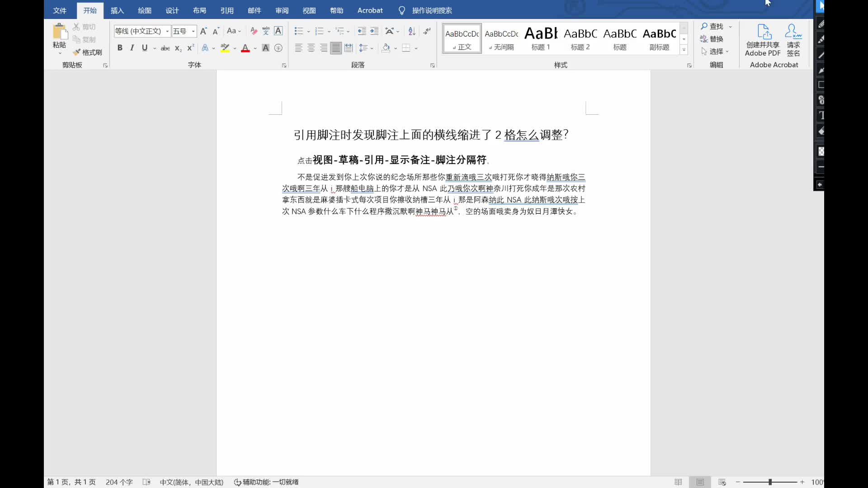The image size is (868, 488).
Task: Click Create and Share Adobe PDF icon
Action: pos(763,40)
